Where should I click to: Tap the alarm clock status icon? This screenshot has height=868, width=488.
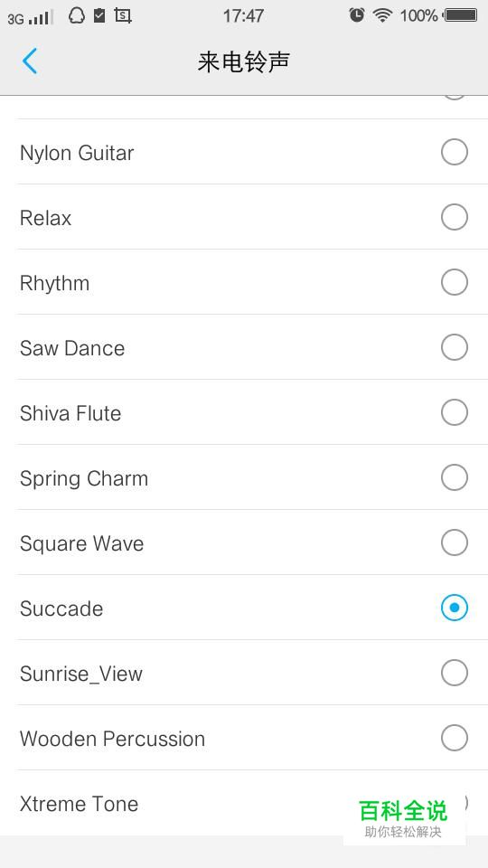357,15
